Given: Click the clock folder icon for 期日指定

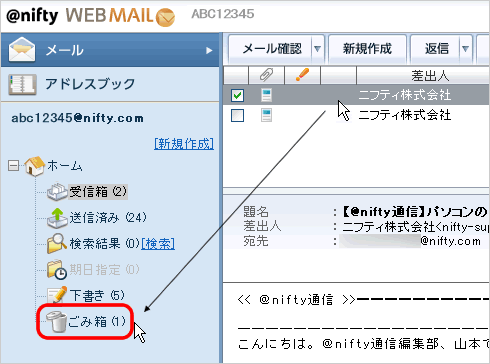Looking at the screenshot, I should 57,269.
